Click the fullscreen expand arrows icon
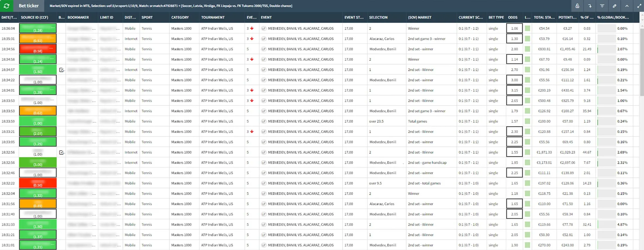This screenshot has width=644, height=250. point(639,6)
